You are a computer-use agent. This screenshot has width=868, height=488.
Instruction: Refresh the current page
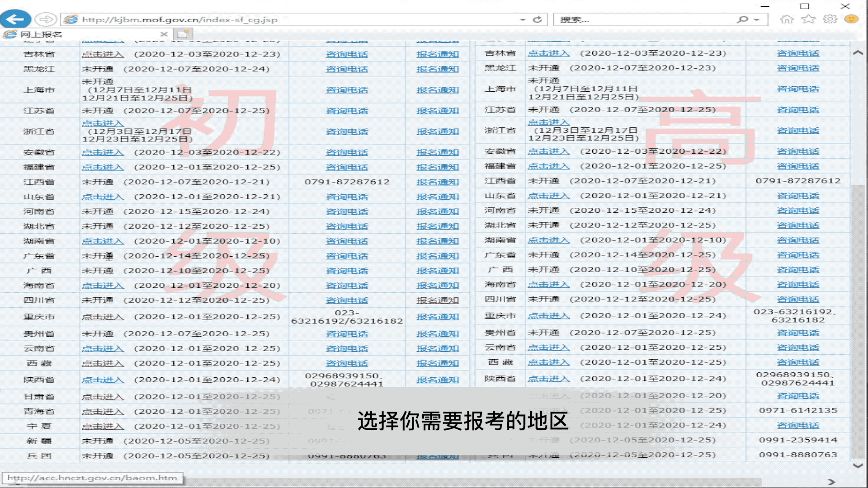538,19
